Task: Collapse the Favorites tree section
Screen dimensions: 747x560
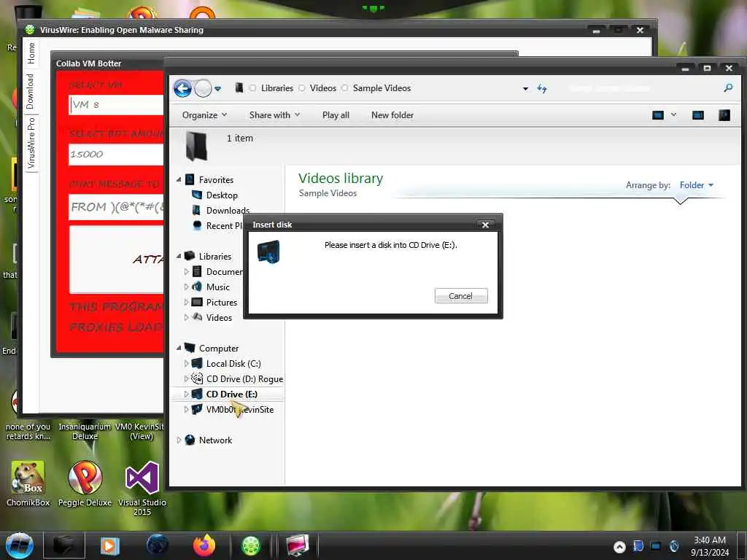Action: click(x=179, y=179)
